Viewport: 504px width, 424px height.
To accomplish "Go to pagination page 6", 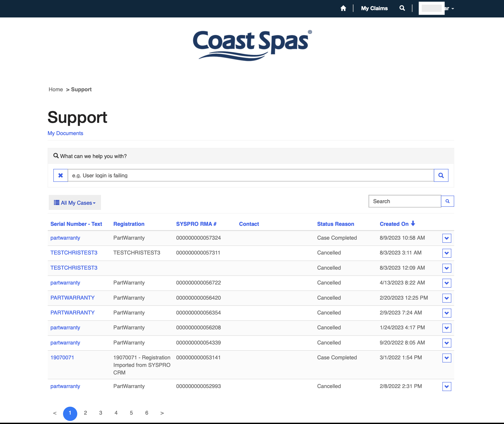I will click(147, 413).
